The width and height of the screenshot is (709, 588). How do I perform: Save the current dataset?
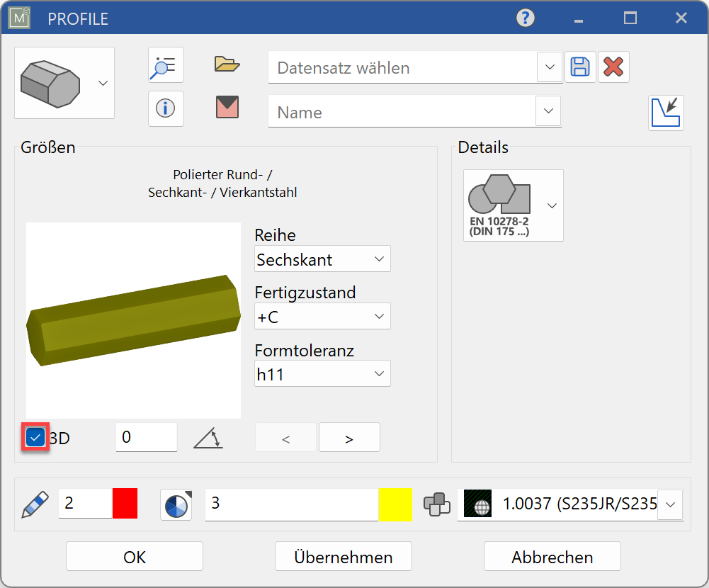click(580, 66)
